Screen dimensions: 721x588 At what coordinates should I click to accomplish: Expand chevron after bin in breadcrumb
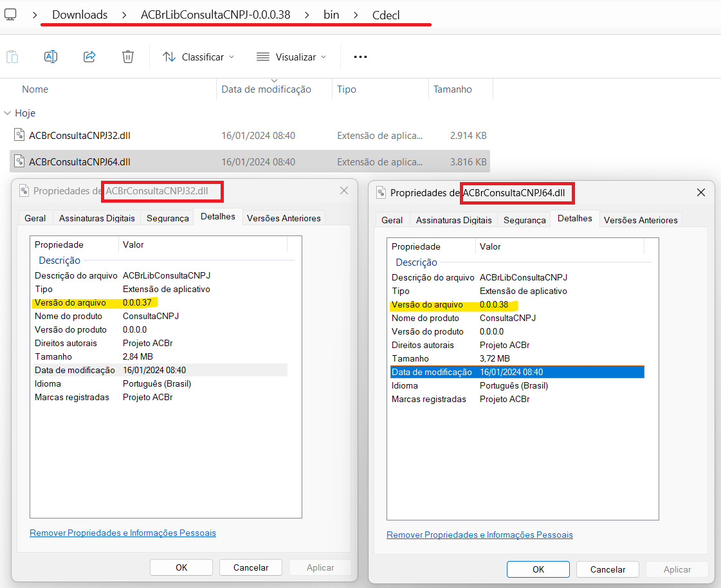tap(356, 15)
